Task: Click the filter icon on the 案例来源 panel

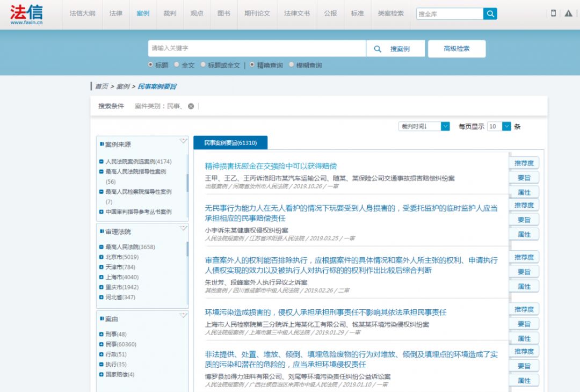Action: coord(183,141)
